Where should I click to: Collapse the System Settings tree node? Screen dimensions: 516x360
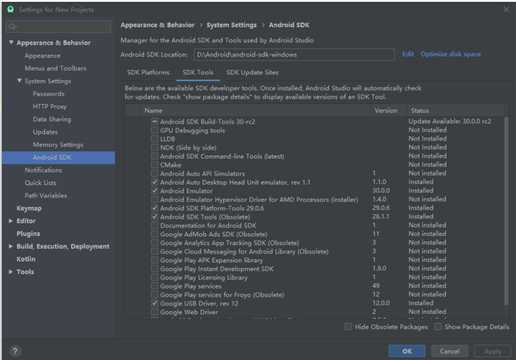19,81
